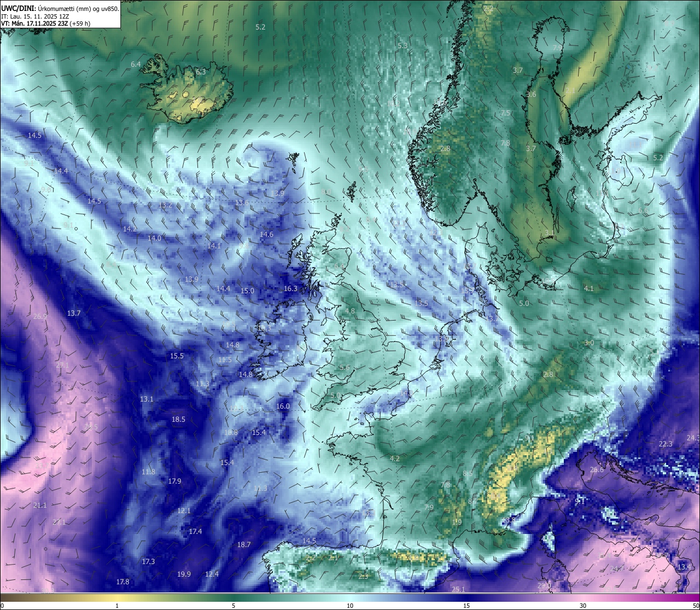The height and width of the screenshot is (610, 700).
Task: Click the 17.4 value on the map
Action: coord(195,532)
